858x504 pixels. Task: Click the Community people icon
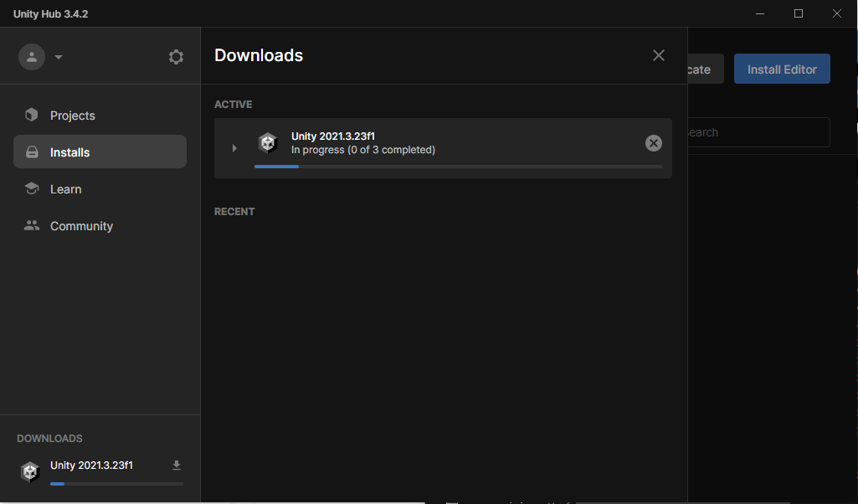pos(32,225)
